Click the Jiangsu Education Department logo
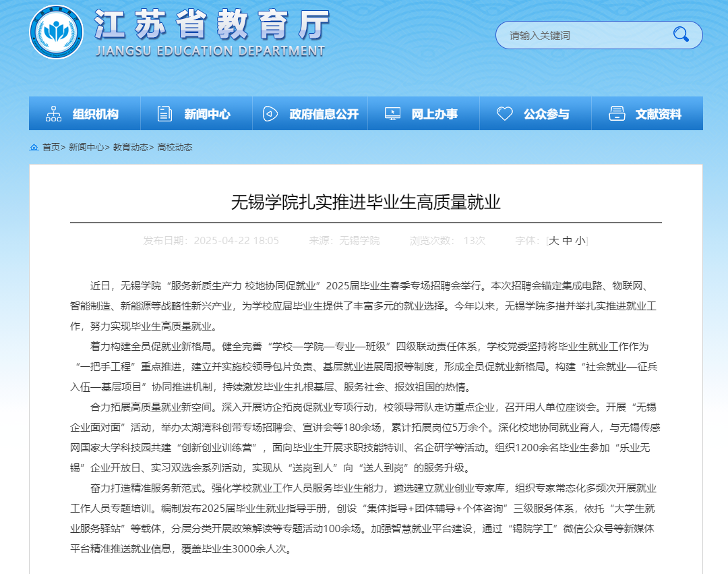 click(56, 32)
